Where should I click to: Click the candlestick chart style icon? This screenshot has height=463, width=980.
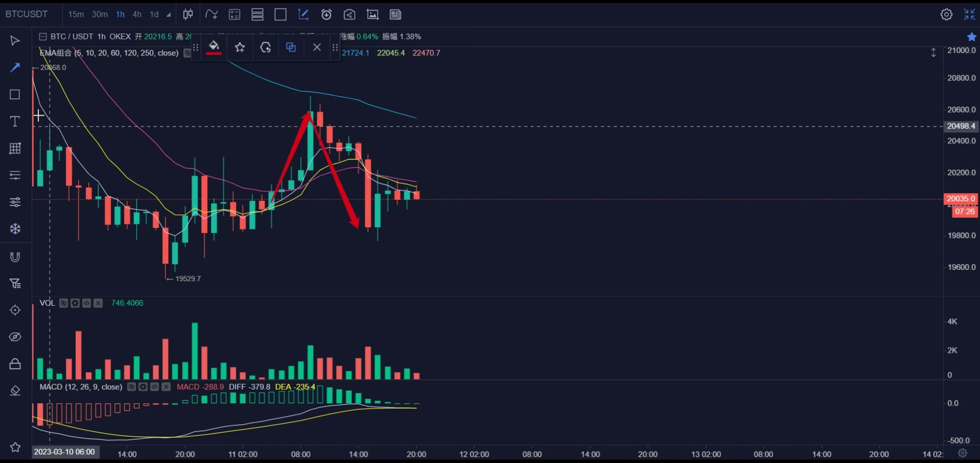tap(188, 15)
